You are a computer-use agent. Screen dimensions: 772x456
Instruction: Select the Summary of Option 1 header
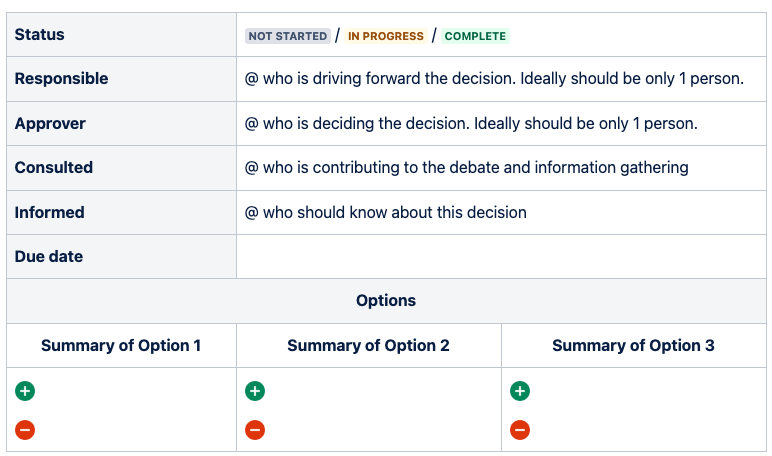point(121,346)
